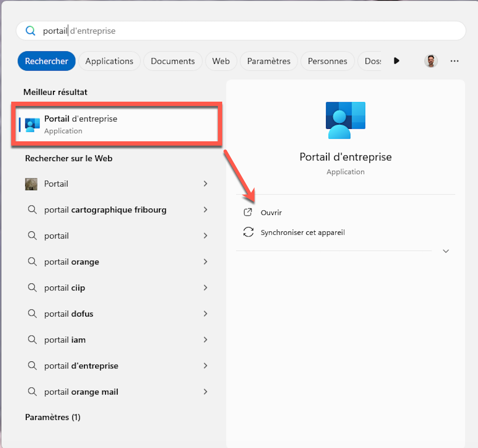This screenshot has width=478, height=448.
Task: Search the web for portail dofus
Action: coord(117,314)
